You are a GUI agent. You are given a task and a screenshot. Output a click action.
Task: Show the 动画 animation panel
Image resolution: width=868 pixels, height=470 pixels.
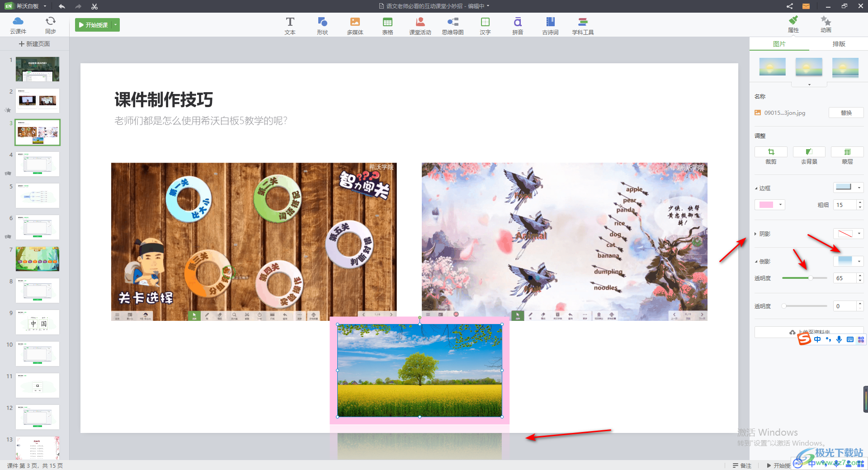point(826,24)
